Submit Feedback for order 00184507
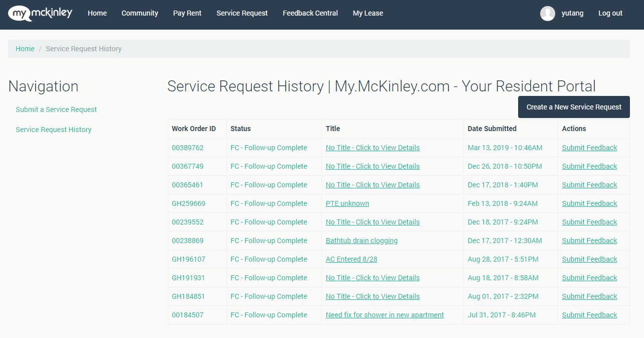Image resolution: width=644 pixels, height=338 pixels. (589, 315)
